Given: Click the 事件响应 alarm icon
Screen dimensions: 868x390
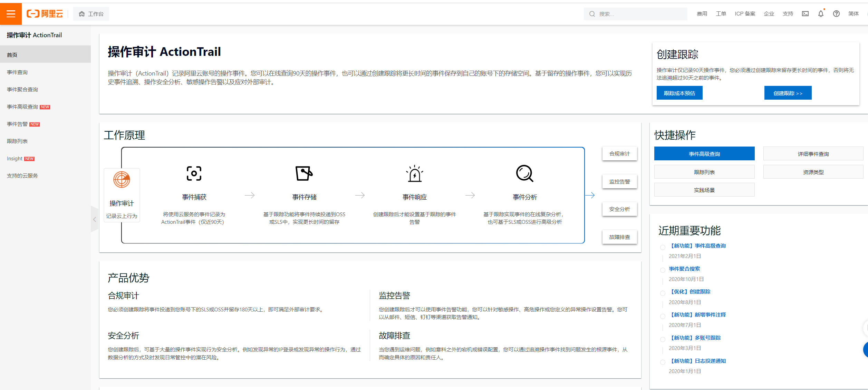Looking at the screenshot, I should [x=414, y=173].
